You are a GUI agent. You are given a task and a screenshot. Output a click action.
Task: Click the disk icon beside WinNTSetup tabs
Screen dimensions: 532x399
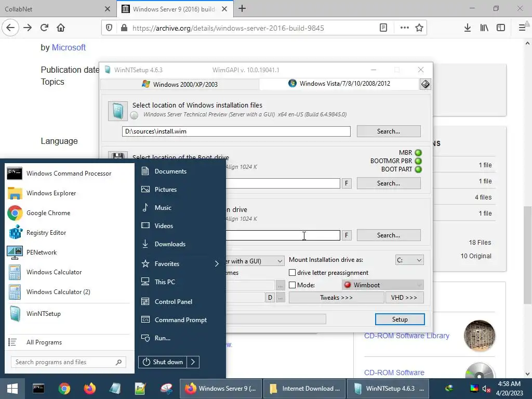point(425,84)
